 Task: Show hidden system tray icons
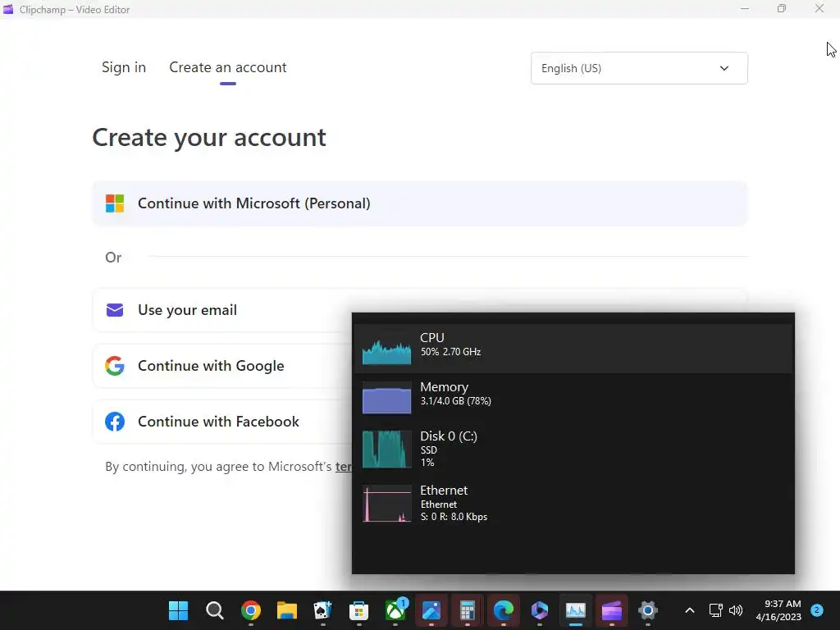click(690, 610)
